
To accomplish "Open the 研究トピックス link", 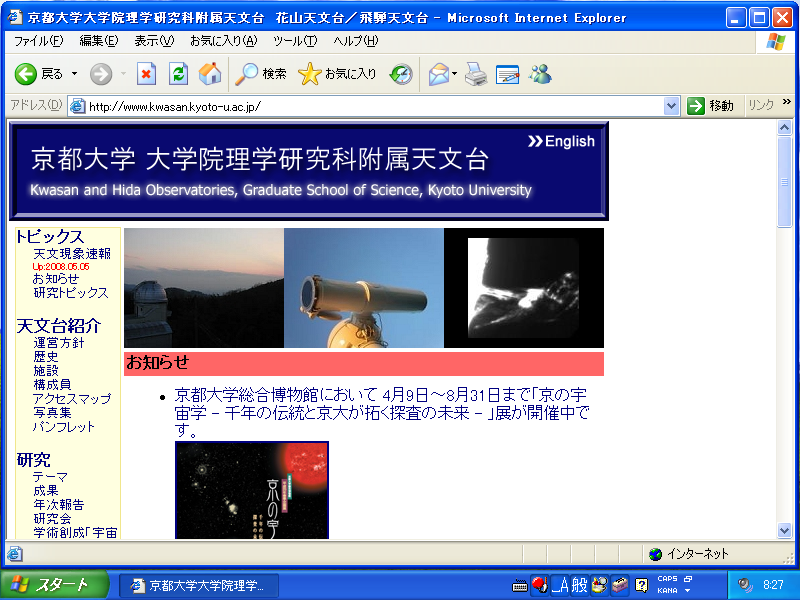I will [x=71, y=293].
